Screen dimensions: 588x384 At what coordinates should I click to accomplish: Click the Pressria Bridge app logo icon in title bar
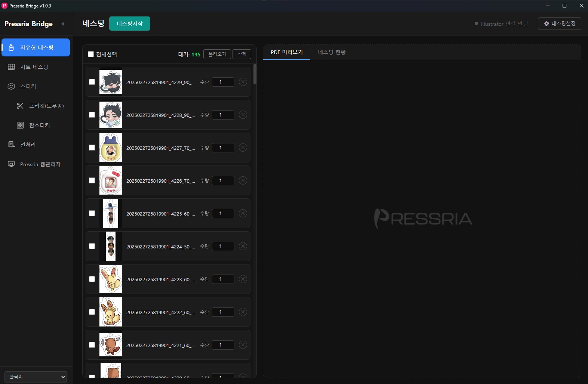pos(4,6)
